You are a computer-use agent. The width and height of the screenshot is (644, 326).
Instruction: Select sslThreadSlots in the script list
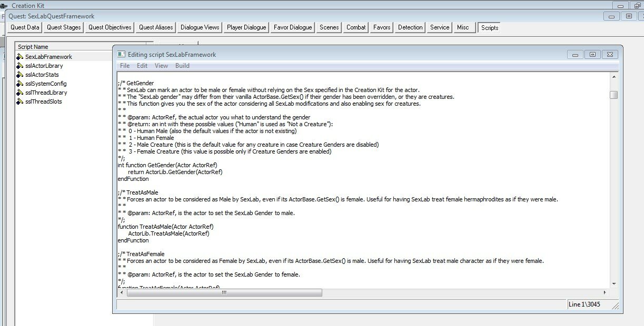coord(44,101)
